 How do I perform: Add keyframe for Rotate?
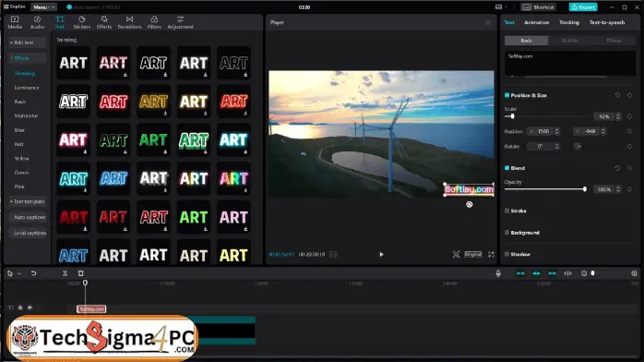pos(629,146)
